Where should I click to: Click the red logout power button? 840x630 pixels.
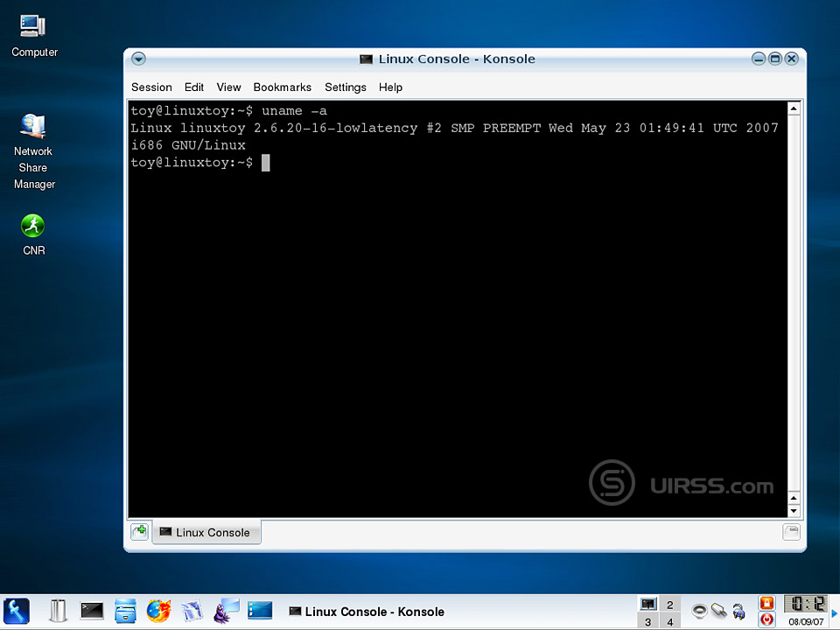point(767,619)
